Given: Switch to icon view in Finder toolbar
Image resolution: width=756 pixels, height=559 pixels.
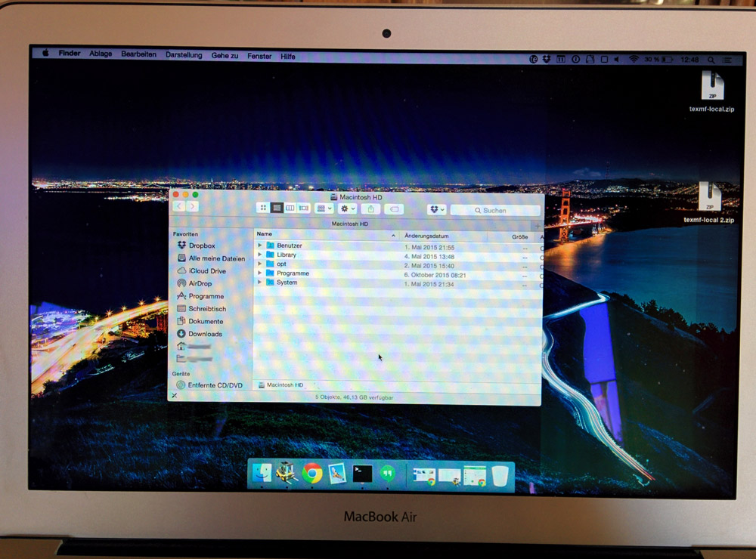Looking at the screenshot, I should point(262,209).
